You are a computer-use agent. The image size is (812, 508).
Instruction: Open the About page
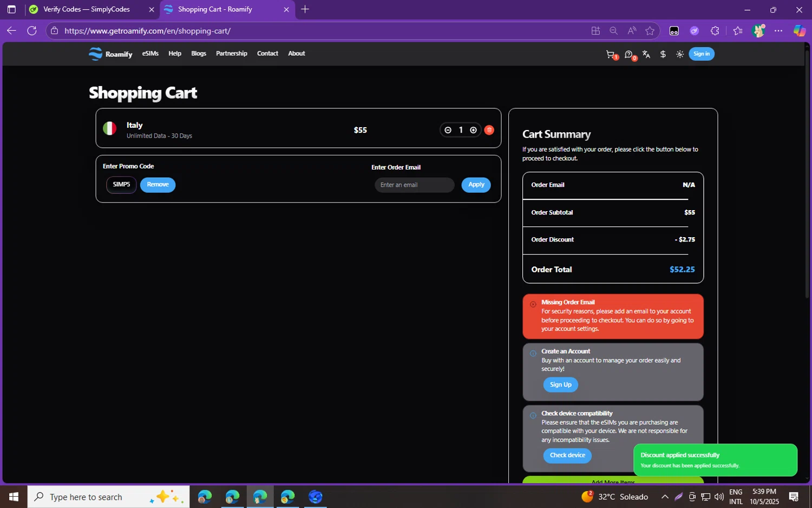pyautogui.click(x=297, y=54)
